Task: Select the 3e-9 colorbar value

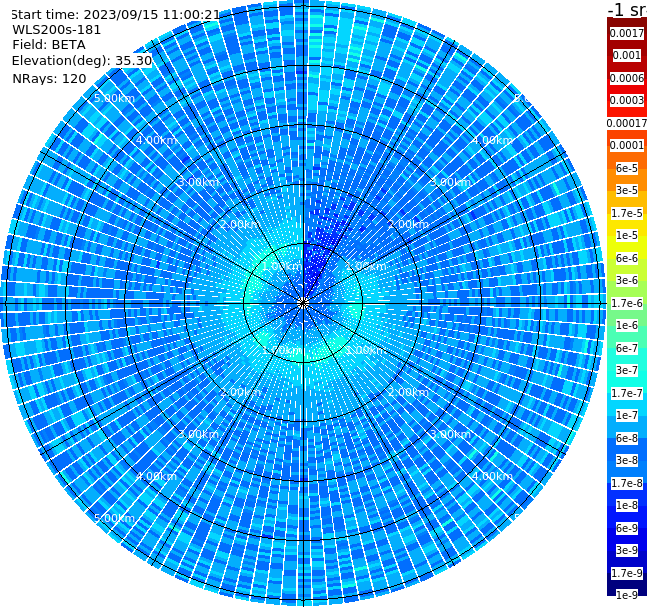Action: tap(627, 550)
